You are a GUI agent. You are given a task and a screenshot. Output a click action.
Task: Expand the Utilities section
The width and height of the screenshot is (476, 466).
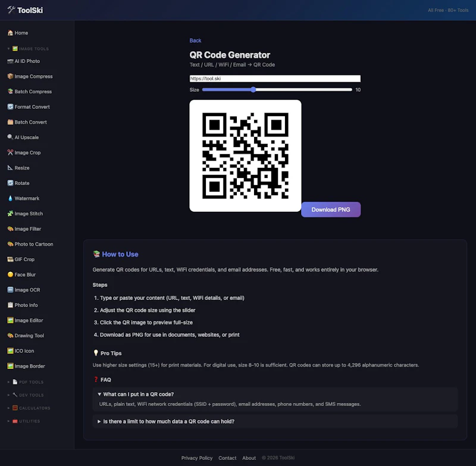[x=24, y=421]
